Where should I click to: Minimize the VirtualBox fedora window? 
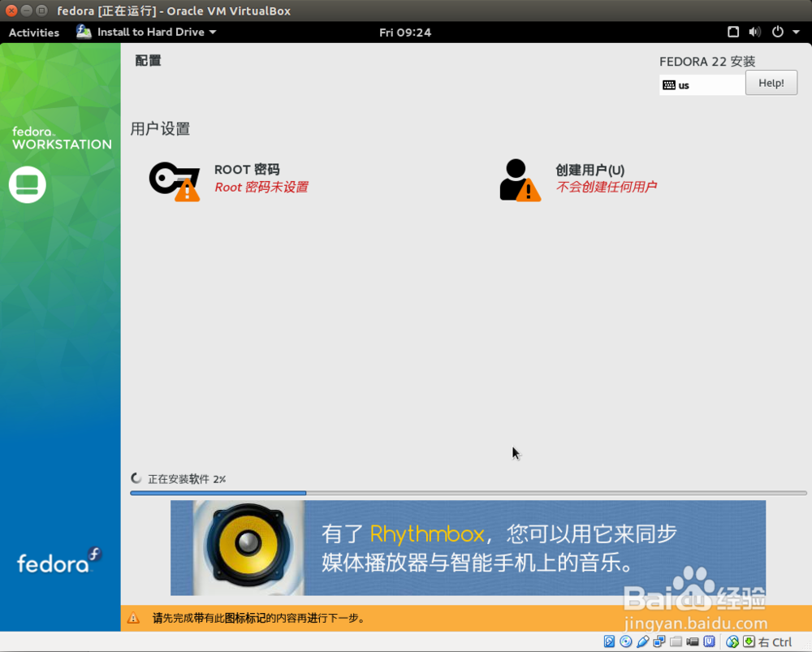pyautogui.click(x=27, y=11)
